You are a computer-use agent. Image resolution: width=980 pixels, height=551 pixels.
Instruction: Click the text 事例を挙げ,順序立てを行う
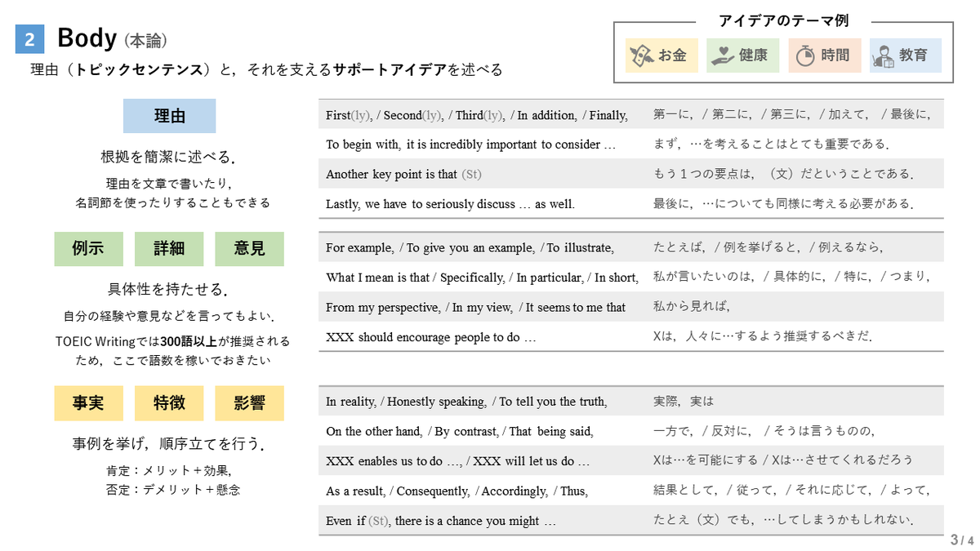click(x=169, y=444)
